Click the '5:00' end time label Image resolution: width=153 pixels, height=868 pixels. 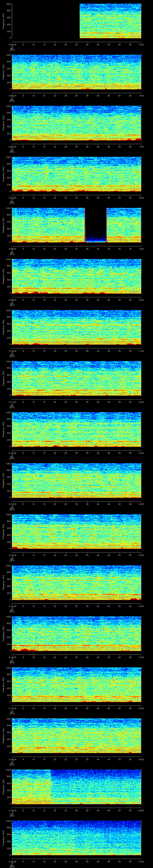[x=141, y=44]
